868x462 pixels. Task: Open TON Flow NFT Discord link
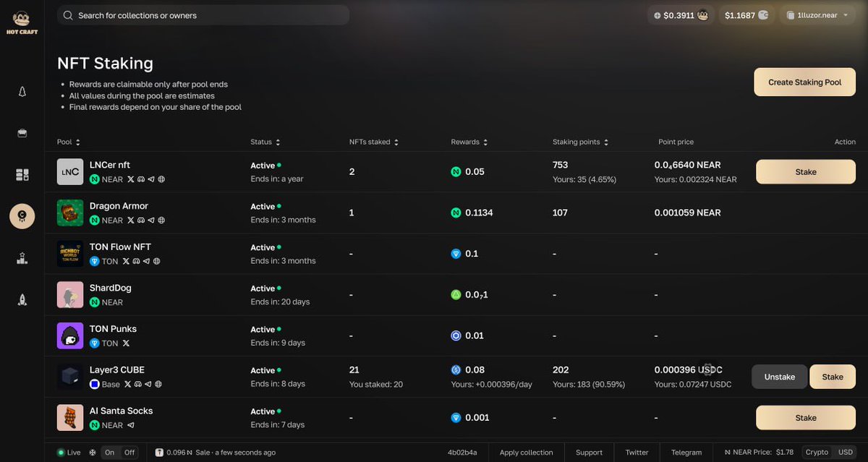pyautogui.click(x=136, y=262)
